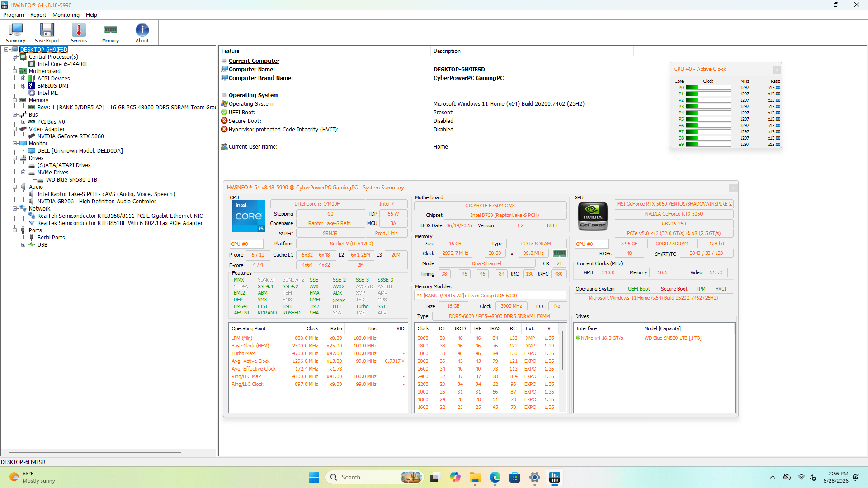
Task: Open the Memory toolbar icon
Action: pos(110,33)
